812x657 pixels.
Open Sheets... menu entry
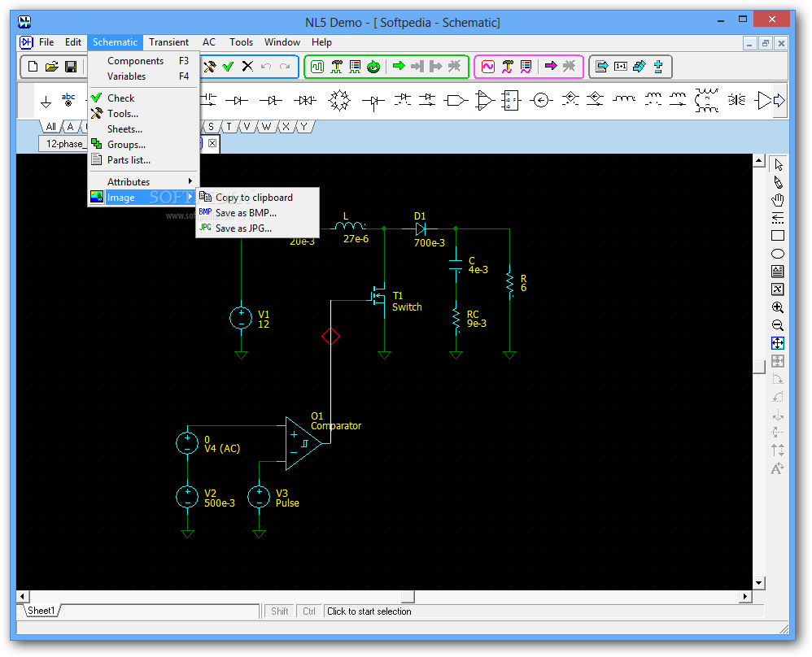(143, 129)
